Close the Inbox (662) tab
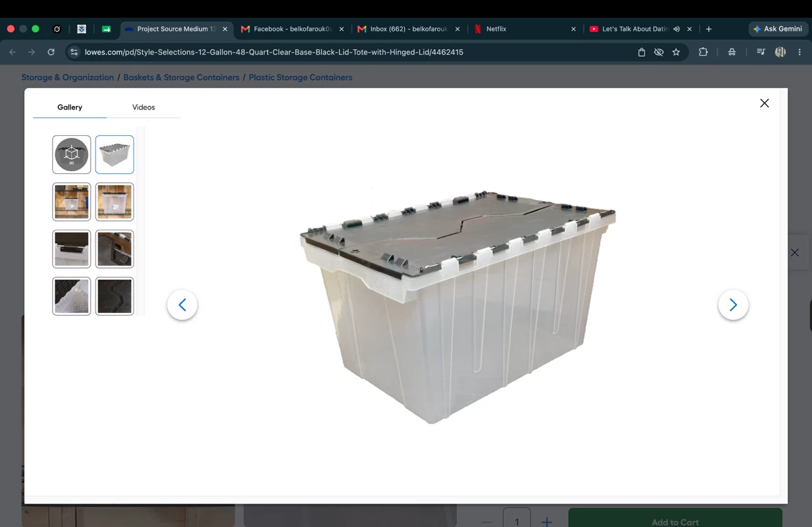Image resolution: width=812 pixels, height=527 pixels. pos(457,29)
